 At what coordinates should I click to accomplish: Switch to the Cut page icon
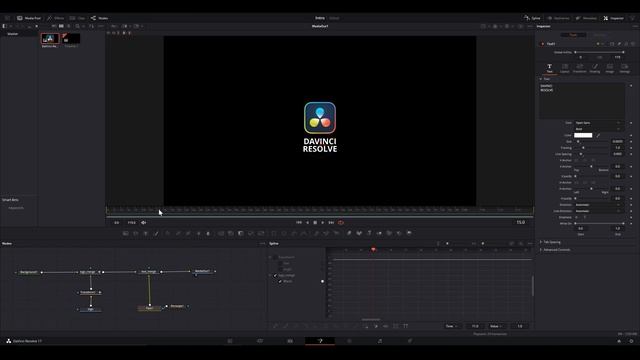point(260,341)
